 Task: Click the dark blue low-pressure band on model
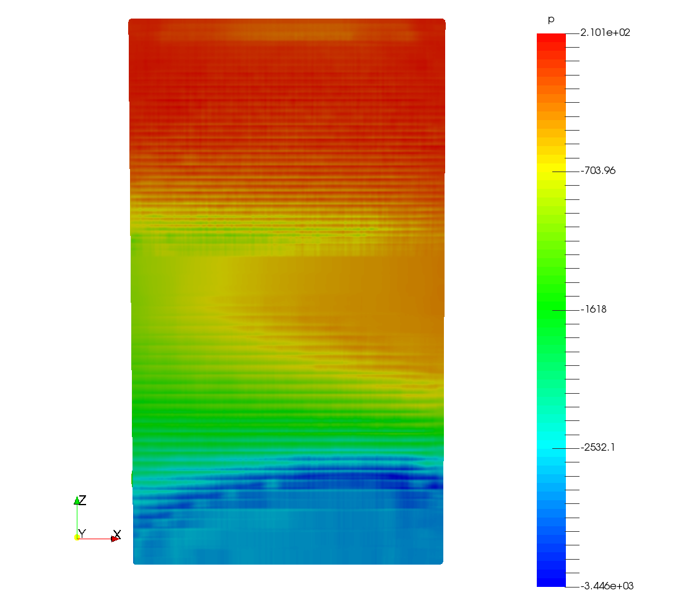(347, 477)
